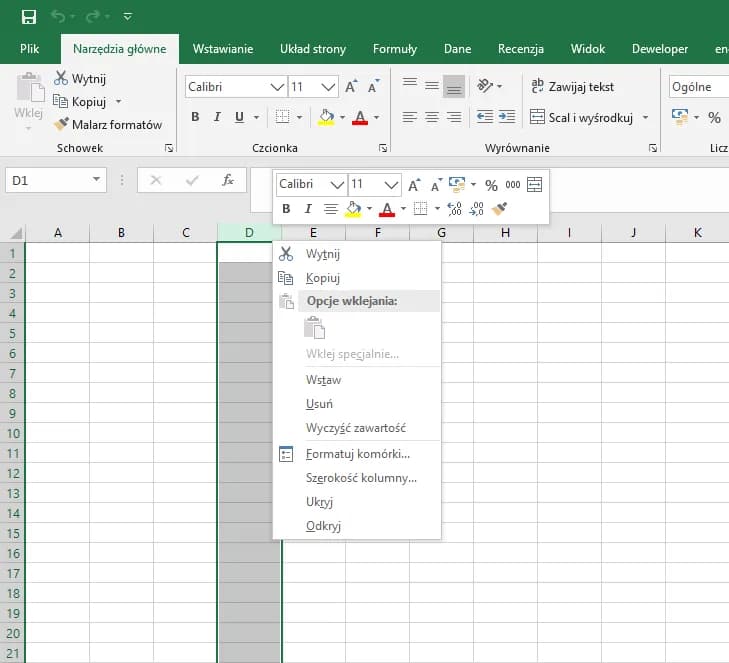Open the Scal i wyśrodkuj dropdown arrow

pos(645,118)
